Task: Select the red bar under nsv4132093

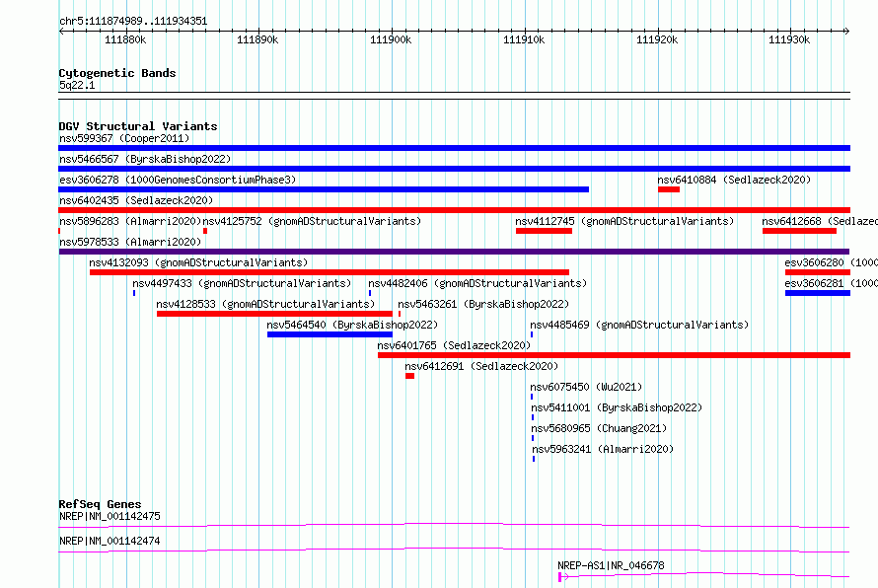Action: click(329, 272)
